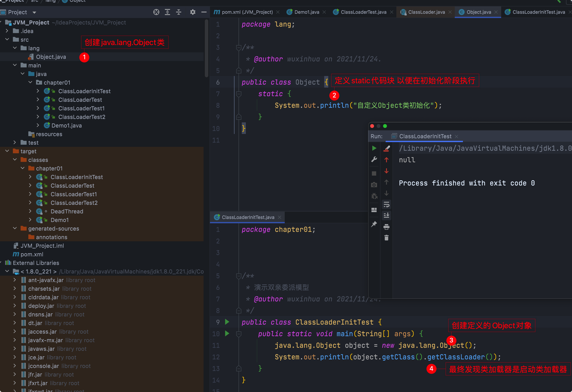Click run gutter arrow beside main method
572x392 pixels.
tap(227, 334)
